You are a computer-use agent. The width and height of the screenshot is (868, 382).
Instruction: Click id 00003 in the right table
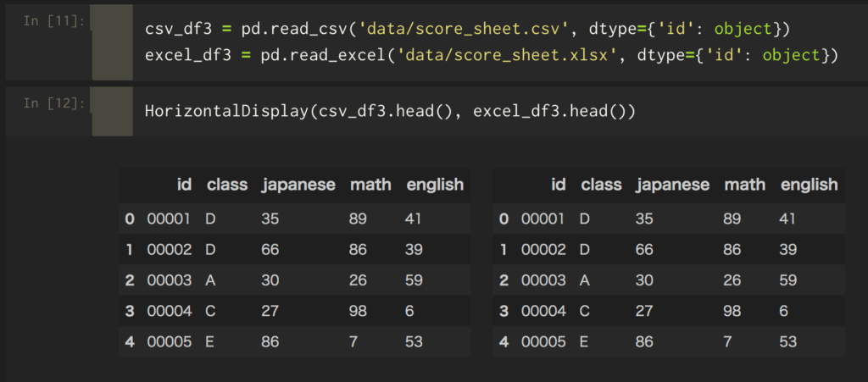tap(543, 280)
